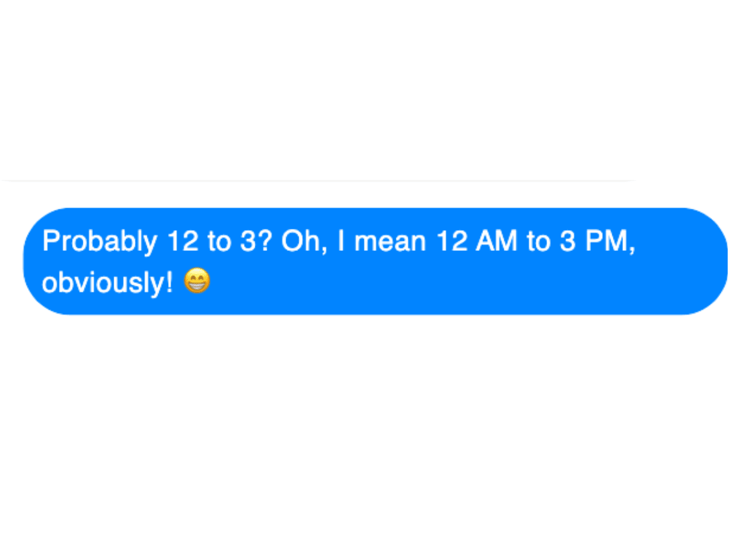The width and height of the screenshot is (744, 560).
Task: Click the "3" before "PM"
Action: (x=566, y=241)
